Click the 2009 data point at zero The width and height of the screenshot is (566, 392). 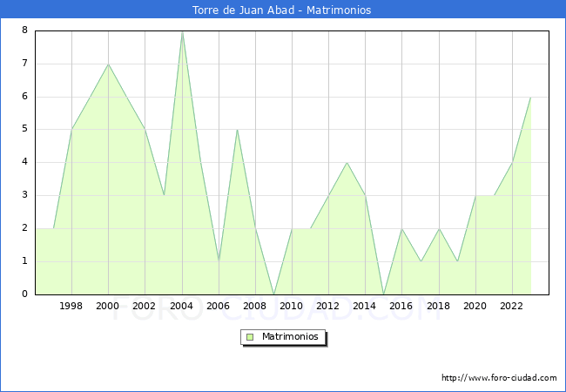[x=273, y=294]
